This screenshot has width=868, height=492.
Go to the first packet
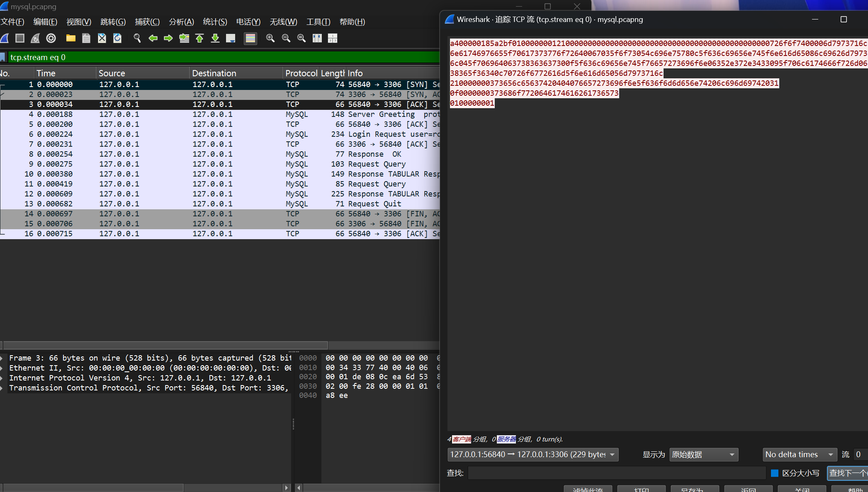199,38
